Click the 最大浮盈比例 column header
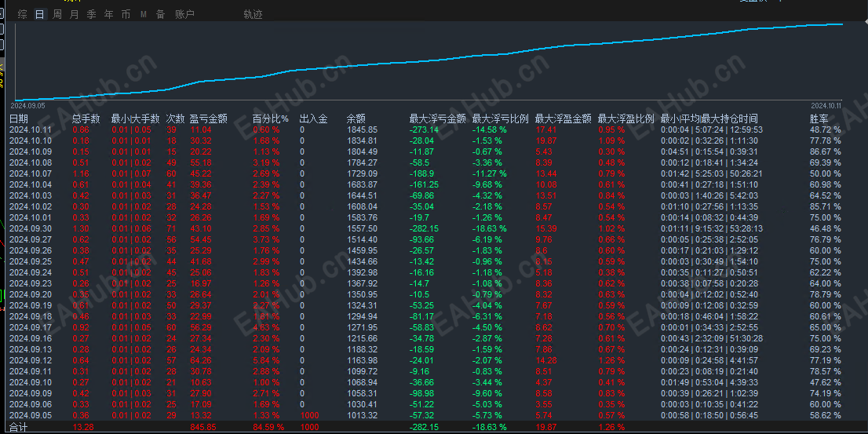The height and width of the screenshot is (434, 868). [x=626, y=119]
